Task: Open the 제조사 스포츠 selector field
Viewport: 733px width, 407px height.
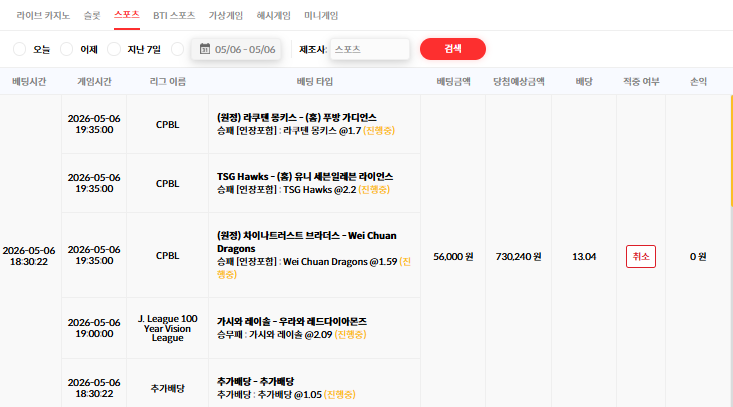Action: click(370, 49)
